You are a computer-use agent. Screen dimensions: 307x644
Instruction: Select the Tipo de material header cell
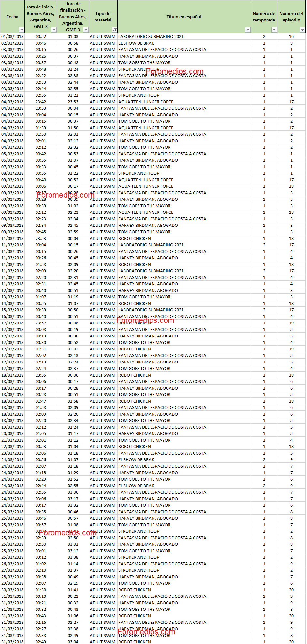pos(103,17)
